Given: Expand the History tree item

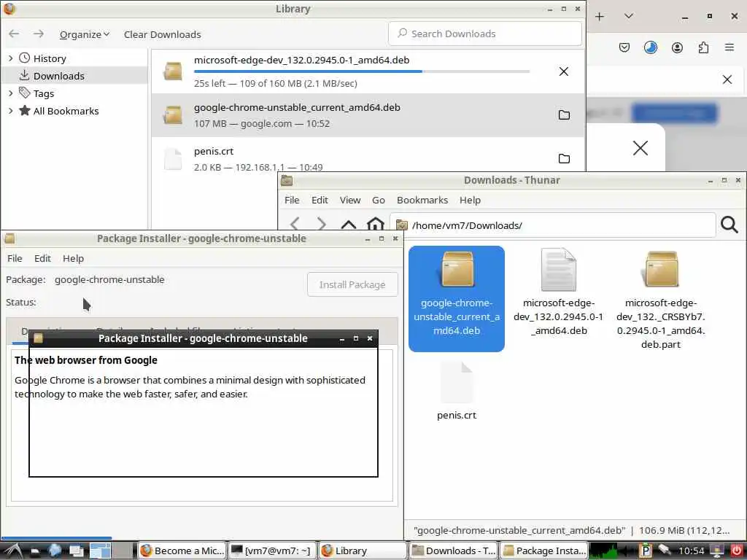Looking at the screenshot, I should tap(10, 58).
